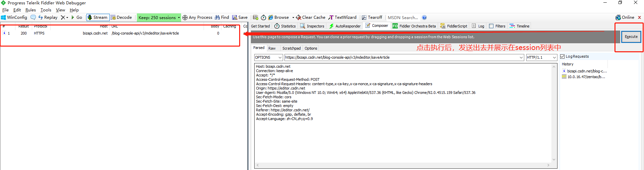Open the Edit menu
Screen dimensions: 644x170
[x=17, y=10]
